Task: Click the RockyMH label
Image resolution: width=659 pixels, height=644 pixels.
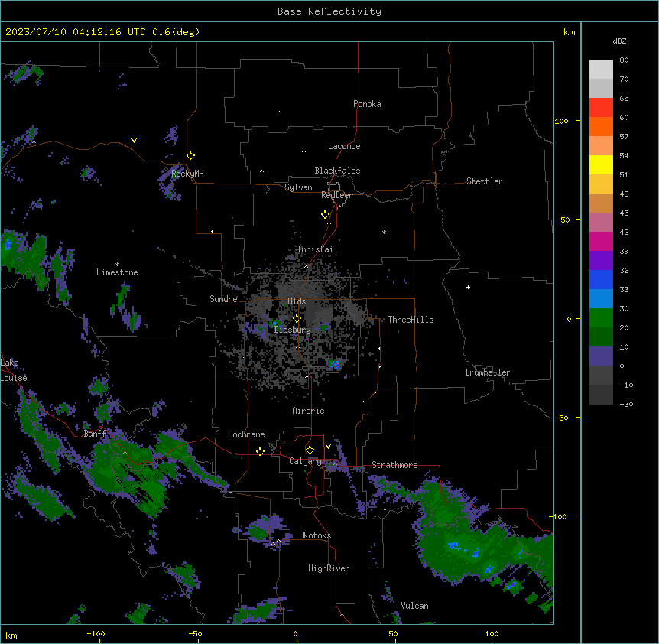Action: tap(187, 174)
